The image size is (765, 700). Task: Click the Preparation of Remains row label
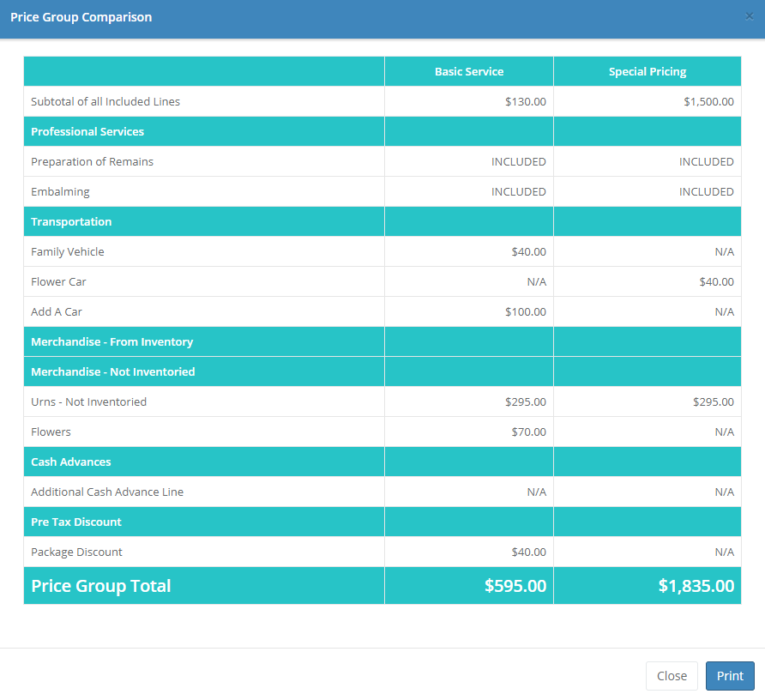click(x=93, y=162)
